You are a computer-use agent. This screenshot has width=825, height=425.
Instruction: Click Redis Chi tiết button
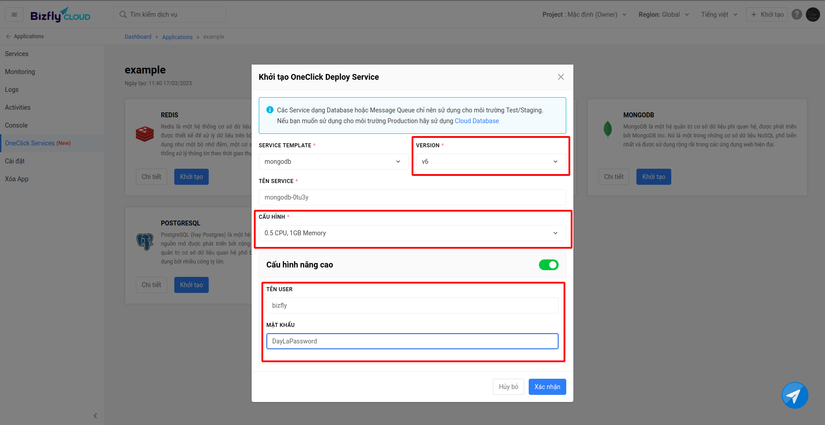point(151,177)
